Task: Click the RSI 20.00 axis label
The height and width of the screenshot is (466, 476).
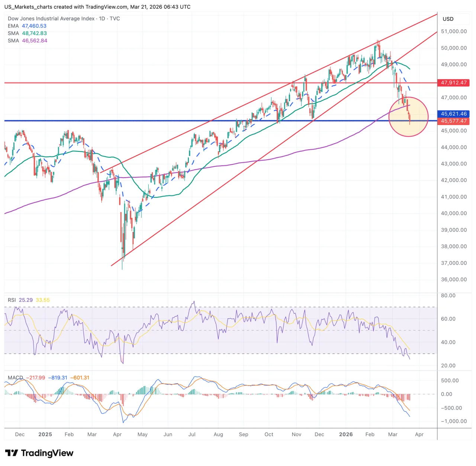Action: click(448, 366)
